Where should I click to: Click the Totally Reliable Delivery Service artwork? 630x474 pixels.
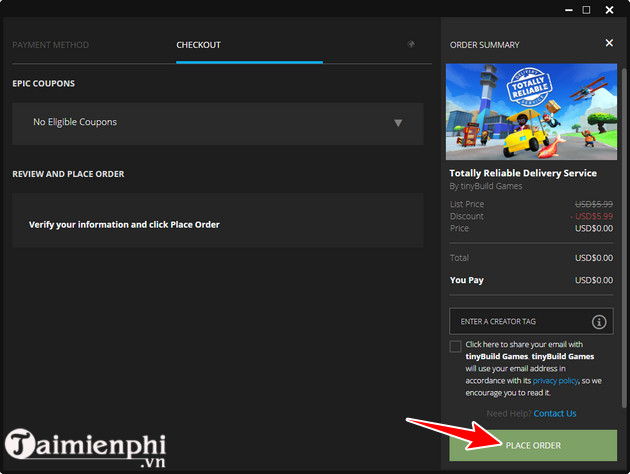pos(531,112)
